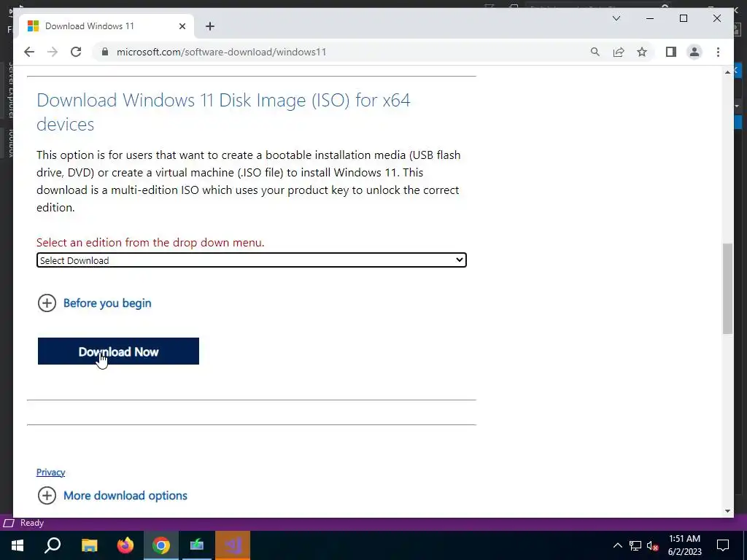Screen dimensions: 747x560
Task: Switch to Chrome in the taskbar
Action: [x=161, y=545]
